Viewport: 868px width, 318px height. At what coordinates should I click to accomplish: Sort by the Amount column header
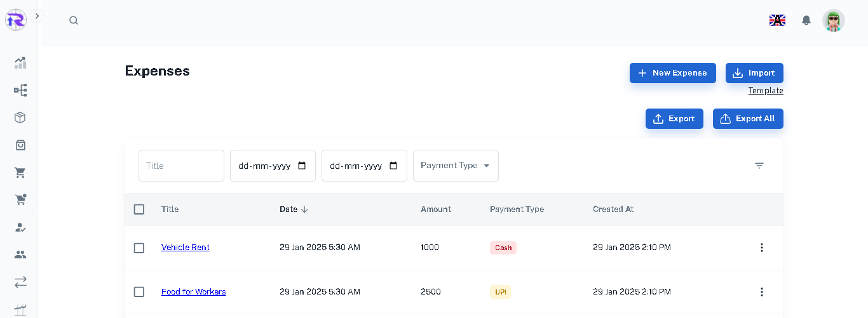(x=436, y=209)
